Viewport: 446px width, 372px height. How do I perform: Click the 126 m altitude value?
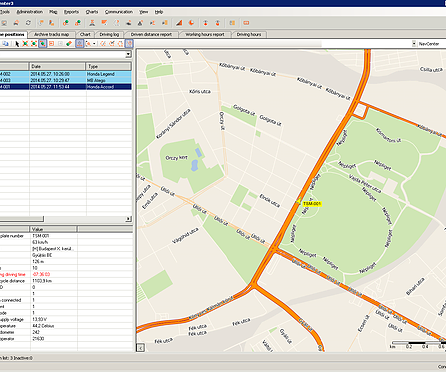(x=38, y=261)
